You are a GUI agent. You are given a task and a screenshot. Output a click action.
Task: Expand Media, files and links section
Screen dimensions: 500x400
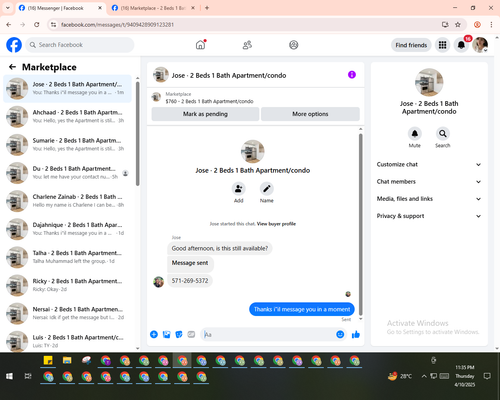tap(429, 199)
